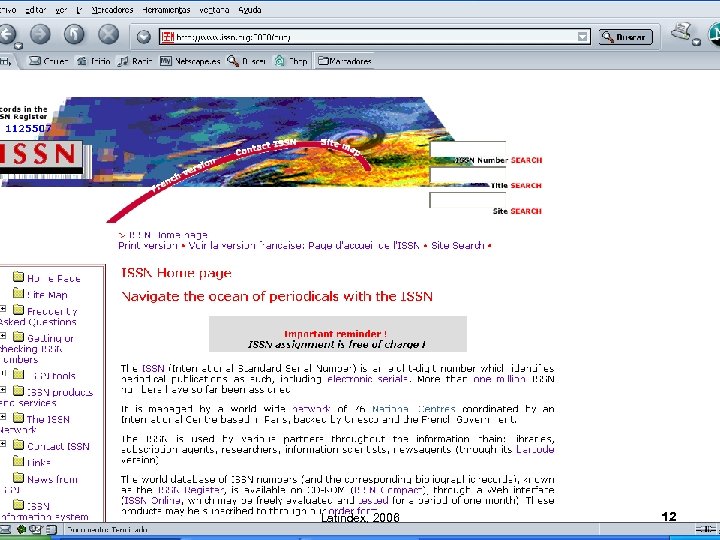Open the Back button history dropdown arrow
720x540 pixels.
(x=18, y=46)
